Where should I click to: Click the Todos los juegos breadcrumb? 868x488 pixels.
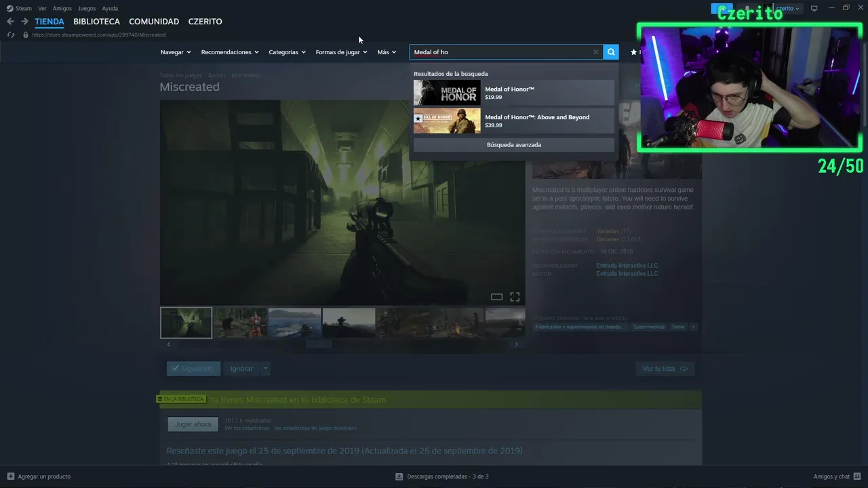(180, 75)
